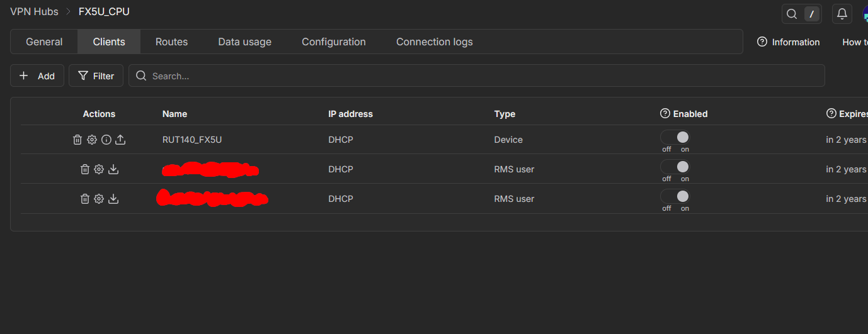The image size is (868, 334).
Task: Open settings gear for the third row client
Action: [x=99, y=199]
